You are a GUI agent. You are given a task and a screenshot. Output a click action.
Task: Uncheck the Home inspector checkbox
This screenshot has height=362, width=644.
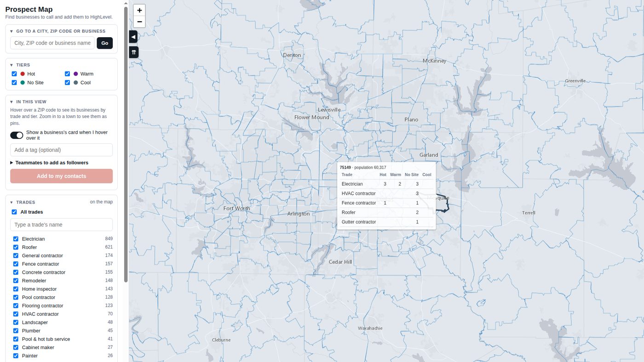tap(16, 289)
